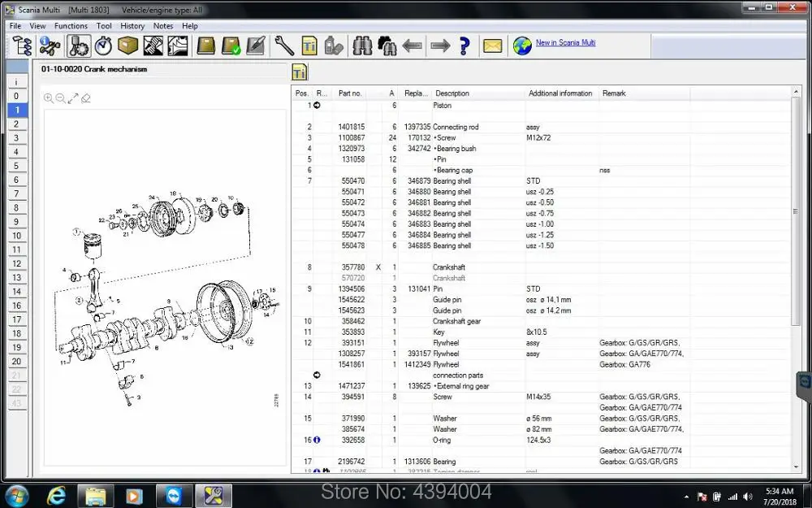
Task: Click the yellow envelope mail icon
Action: point(492,46)
